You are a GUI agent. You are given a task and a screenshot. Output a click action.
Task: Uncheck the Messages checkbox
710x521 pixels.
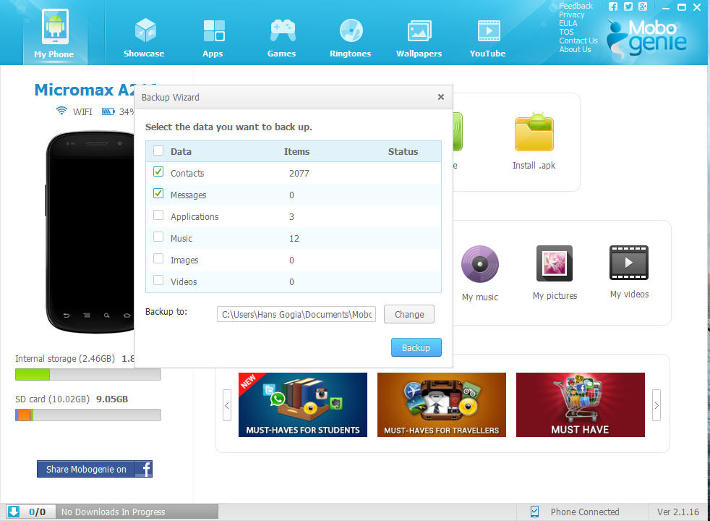pos(158,194)
